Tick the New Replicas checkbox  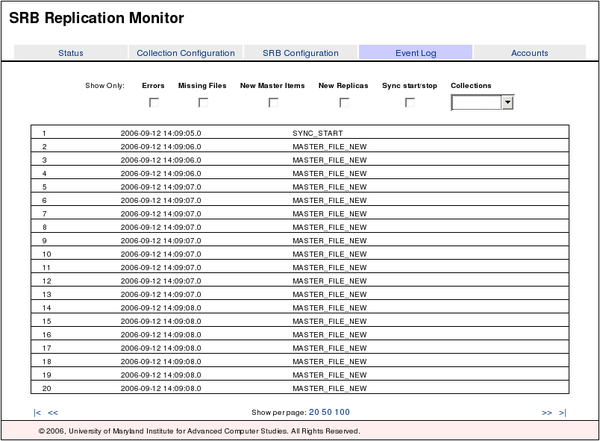[x=343, y=102]
